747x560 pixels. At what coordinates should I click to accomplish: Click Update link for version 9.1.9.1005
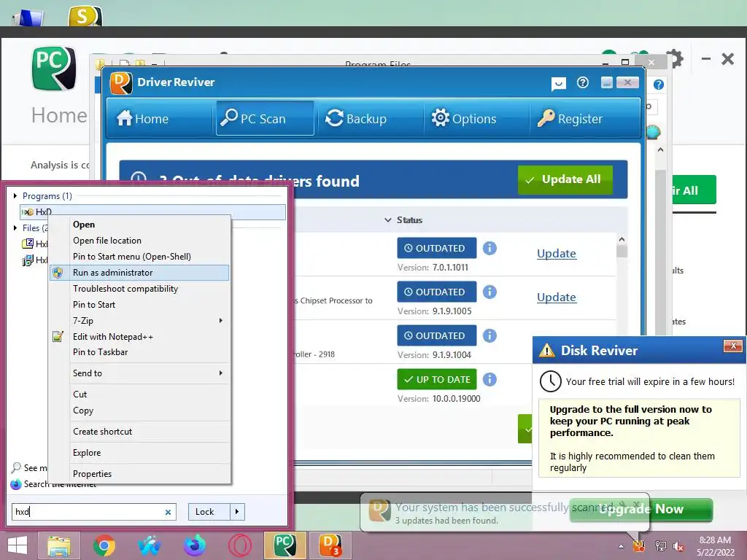click(557, 297)
